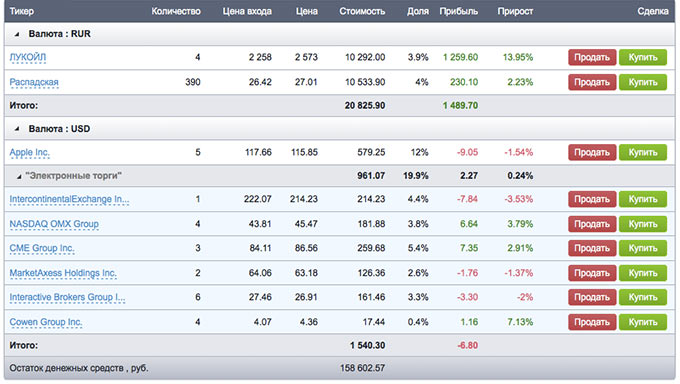
Task: Sort by the Количество column header
Action: pyautogui.click(x=176, y=11)
